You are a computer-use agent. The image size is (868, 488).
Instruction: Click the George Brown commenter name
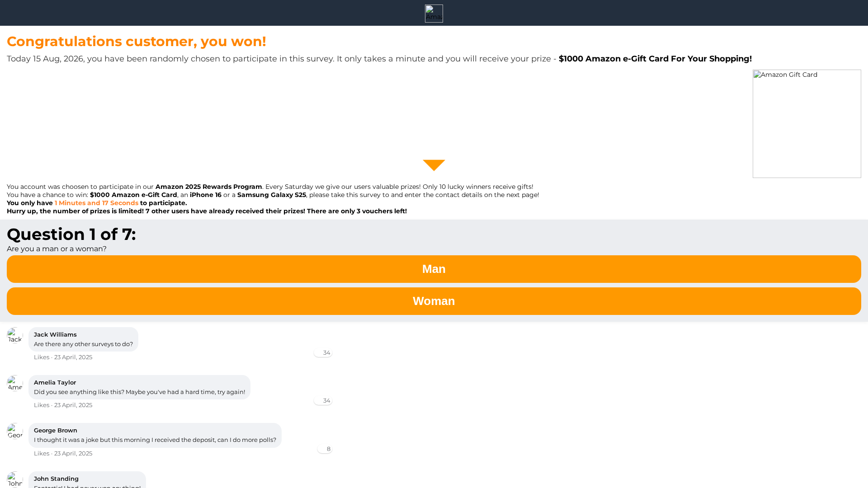(56, 430)
